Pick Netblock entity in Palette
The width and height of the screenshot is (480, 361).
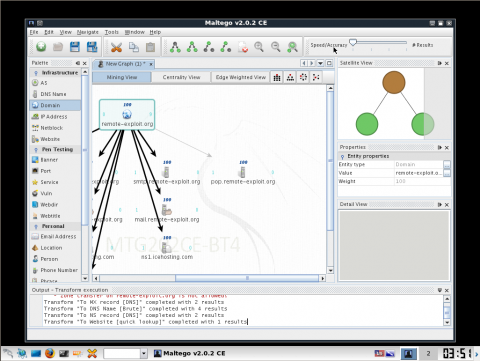55,128
